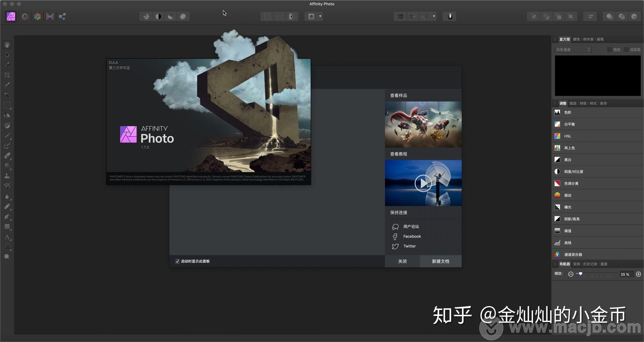Switch to the Develop persona icon
Image resolution: width=644 pixels, height=342 pixels.
(37, 16)
